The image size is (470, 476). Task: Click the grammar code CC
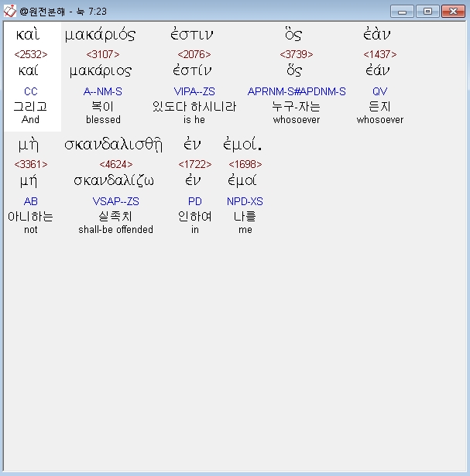tap(31, 91)
